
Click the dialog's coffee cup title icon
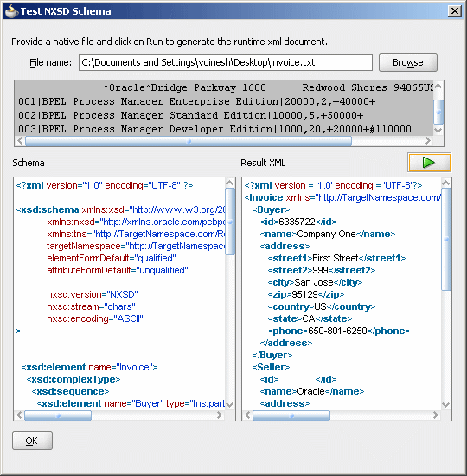(x=11, y=11)
